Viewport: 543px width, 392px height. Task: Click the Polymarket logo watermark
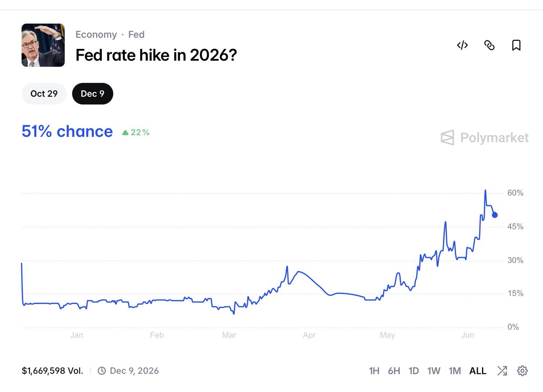pyautogui.click(x=485, y=138)
